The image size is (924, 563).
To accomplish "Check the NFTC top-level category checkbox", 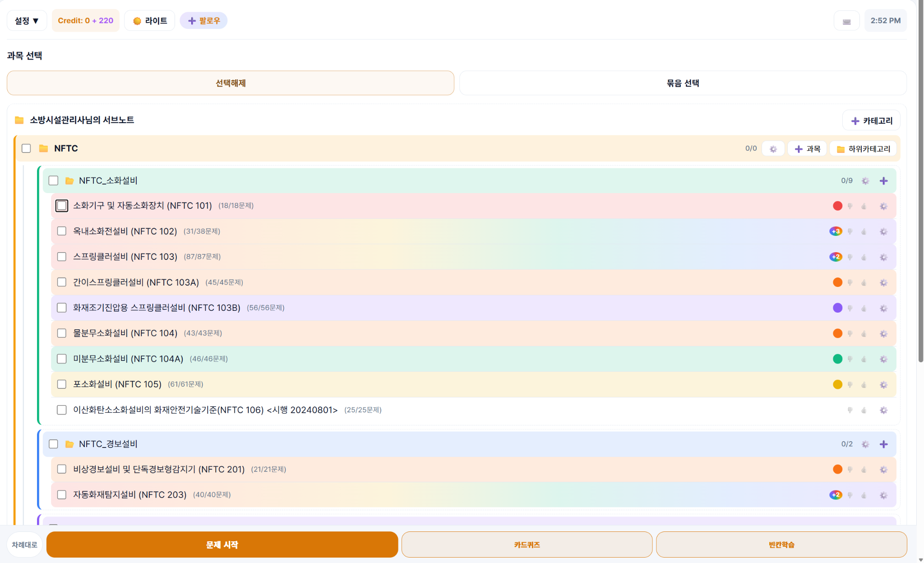I will tap(26, 148).
